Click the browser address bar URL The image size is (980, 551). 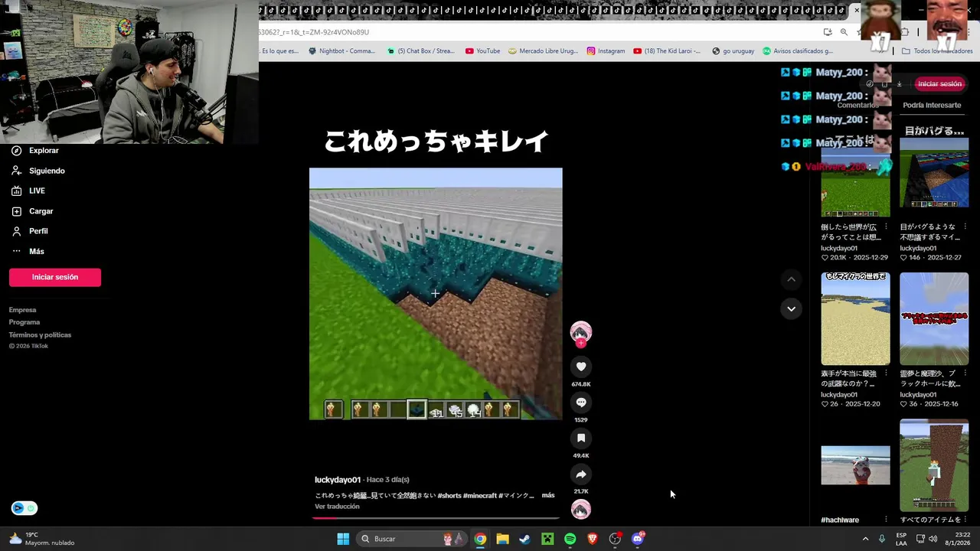pos(313,32)
